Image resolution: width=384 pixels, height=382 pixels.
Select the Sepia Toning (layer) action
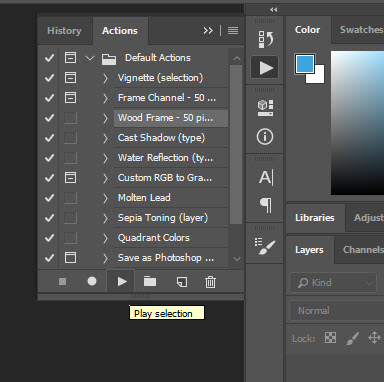pos(171,218)
